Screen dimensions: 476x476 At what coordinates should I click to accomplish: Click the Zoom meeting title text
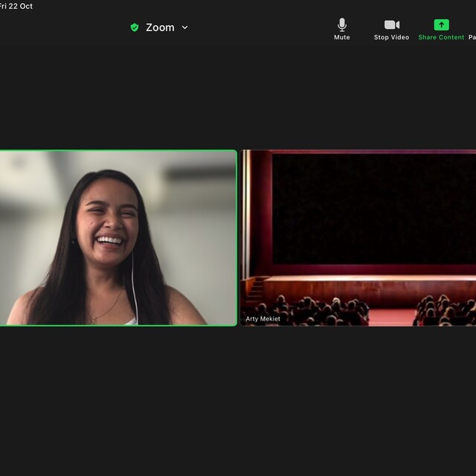click(x=160, y=28)
